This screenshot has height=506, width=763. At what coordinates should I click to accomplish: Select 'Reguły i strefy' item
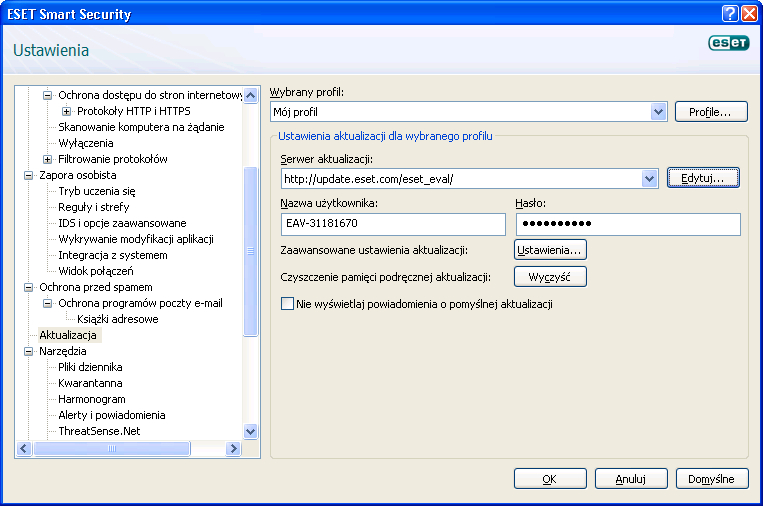(93, 207)
